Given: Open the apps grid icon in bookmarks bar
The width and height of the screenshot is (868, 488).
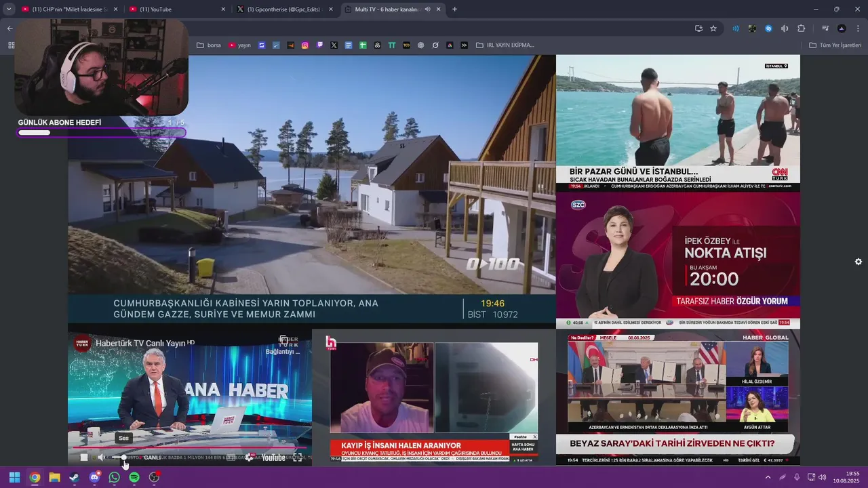Looking at the screenshot, I should pos(11,45).
